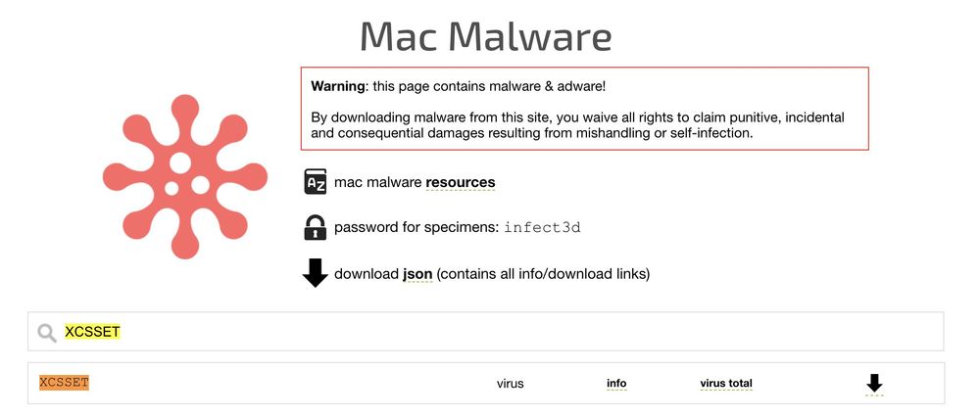Viewport: 980px width, 418px height.
Task: Open the info link for XCSSET
Action: (616, 383)
